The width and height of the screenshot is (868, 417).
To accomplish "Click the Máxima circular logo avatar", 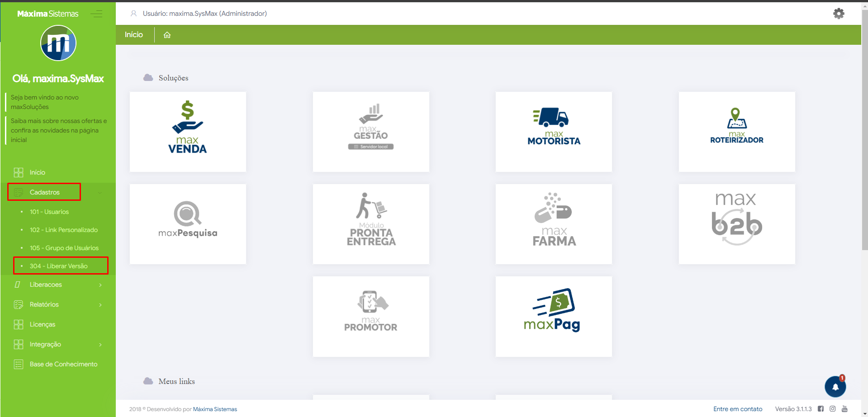I will coord(58,43).
